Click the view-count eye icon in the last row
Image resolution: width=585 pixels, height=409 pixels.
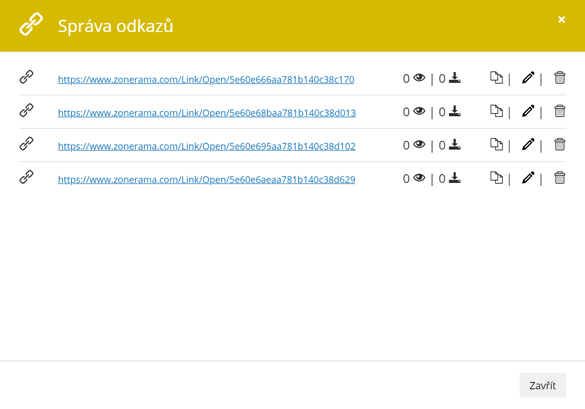click(x=419, y=178)
